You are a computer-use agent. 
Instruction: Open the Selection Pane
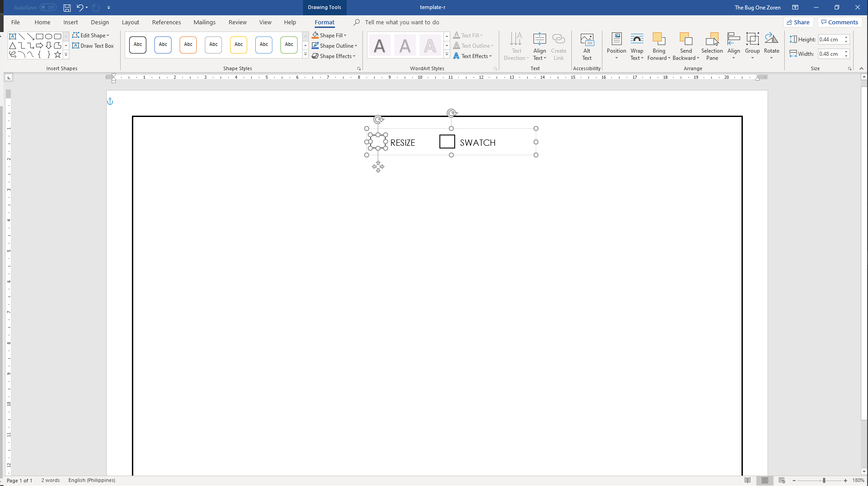click(712, 46)
